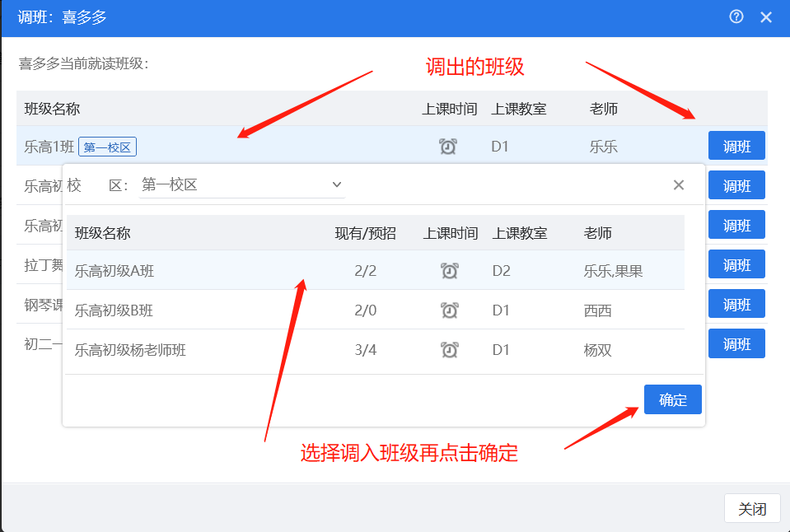Click teacher 乐乐,果果 cell
This screenshot has width=790, height=532.
[x=613, y=271]
